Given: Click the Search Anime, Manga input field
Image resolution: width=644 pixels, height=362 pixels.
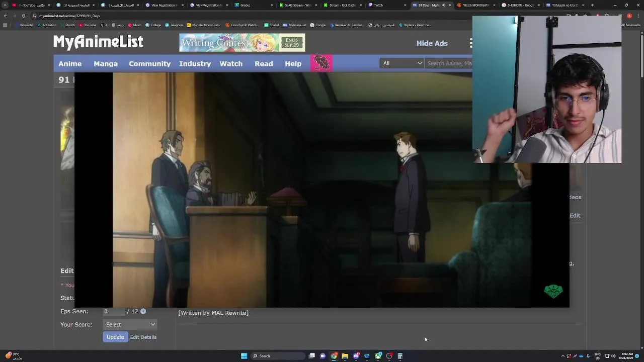Looking at the screenshot, I should coord(449,63).
